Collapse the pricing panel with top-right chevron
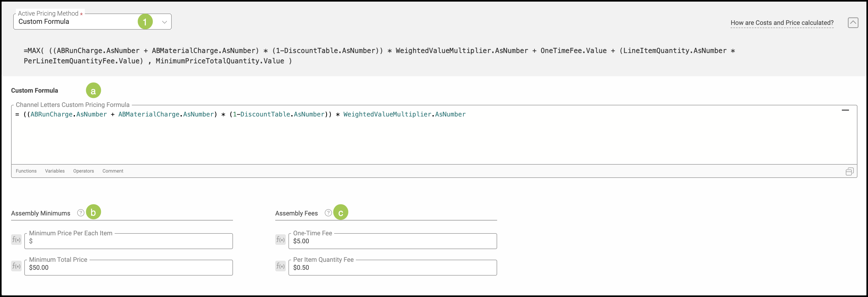This screenshot has height=297, width=868. coord(853,22)
